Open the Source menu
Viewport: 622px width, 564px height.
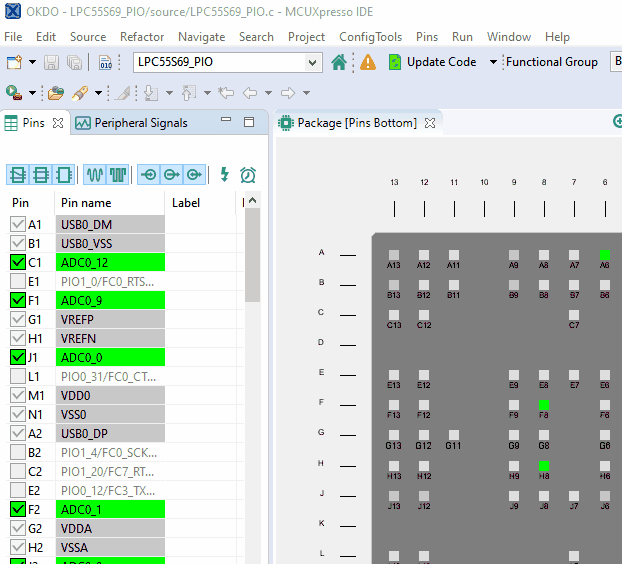pos(88,37)
